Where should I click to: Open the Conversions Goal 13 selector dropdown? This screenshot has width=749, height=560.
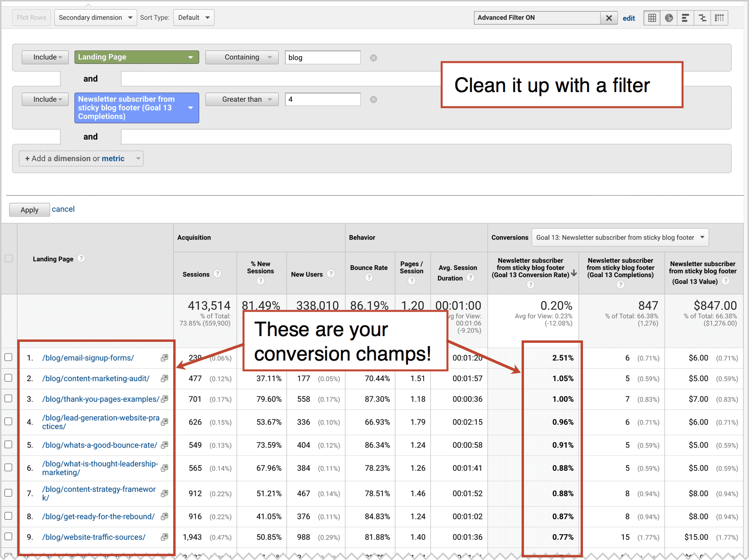click(x=620, y=237)
